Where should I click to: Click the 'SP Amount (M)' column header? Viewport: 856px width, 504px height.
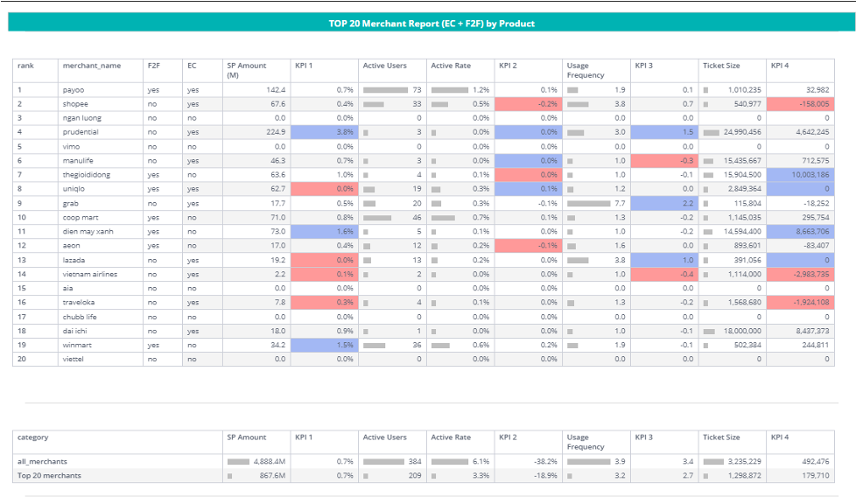pyautogui.click(x=246, y=70)
